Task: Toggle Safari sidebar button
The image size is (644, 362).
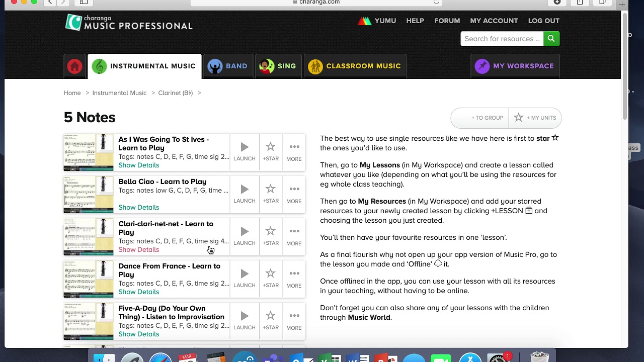Action: point(84,2)
